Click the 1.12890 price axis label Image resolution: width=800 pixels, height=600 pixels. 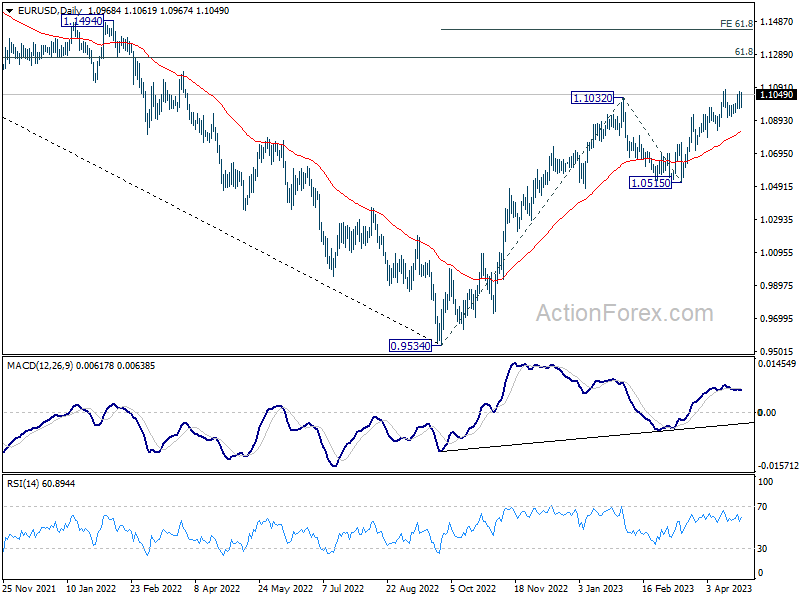point(777,55)
